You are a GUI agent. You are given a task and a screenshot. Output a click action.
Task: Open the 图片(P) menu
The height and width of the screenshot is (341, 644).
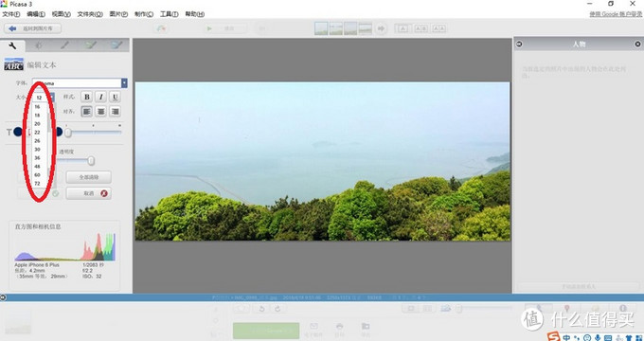(118, 14)
